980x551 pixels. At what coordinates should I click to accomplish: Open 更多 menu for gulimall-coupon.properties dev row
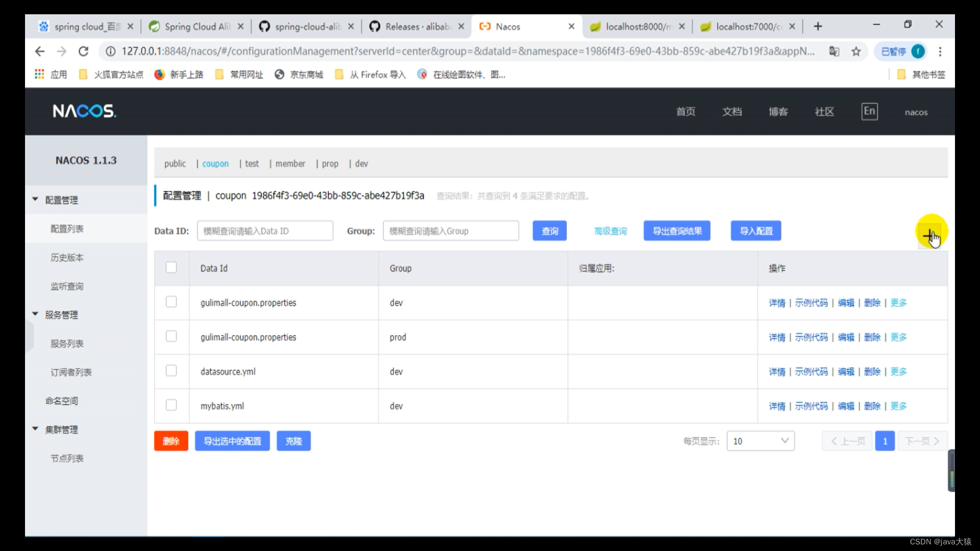coord(898,303)
